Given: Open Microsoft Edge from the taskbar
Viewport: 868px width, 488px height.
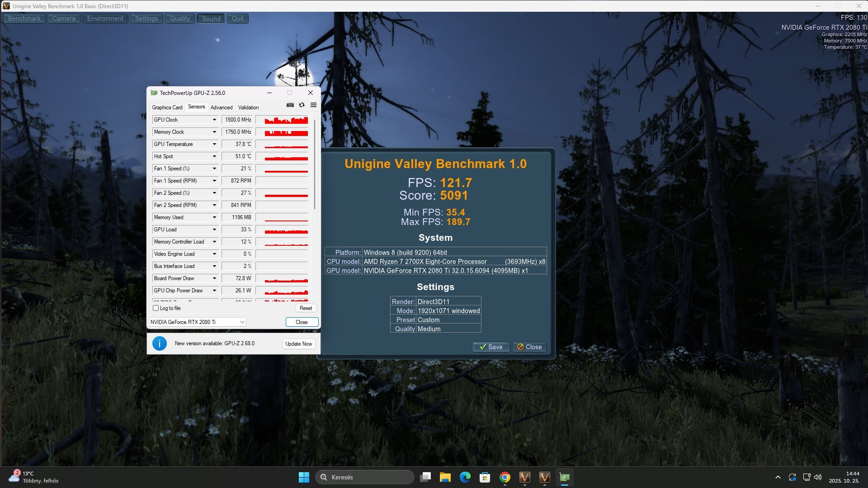Looking at the screenshot, I should click(x=465, y=477).
